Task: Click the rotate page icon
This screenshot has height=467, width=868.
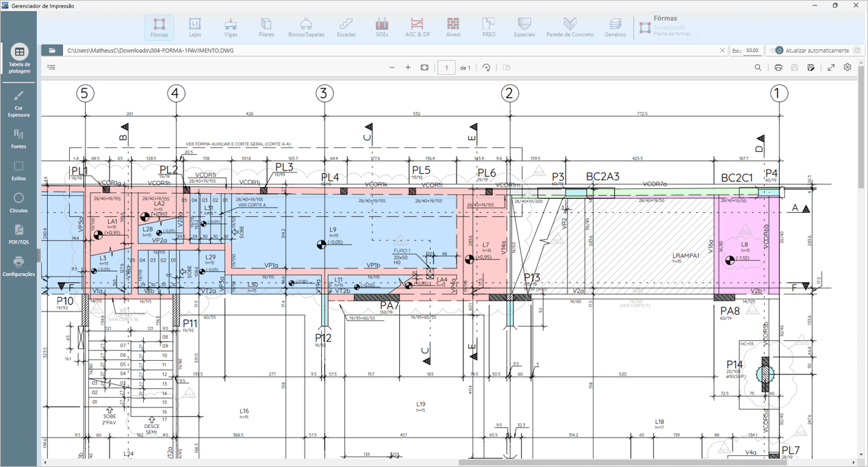Action: [486, 68]
